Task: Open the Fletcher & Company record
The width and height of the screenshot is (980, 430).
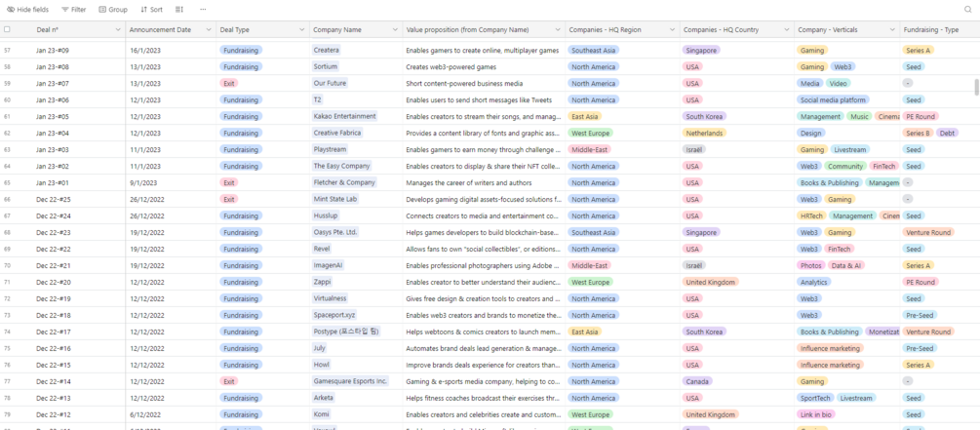Action: (344, 182)
